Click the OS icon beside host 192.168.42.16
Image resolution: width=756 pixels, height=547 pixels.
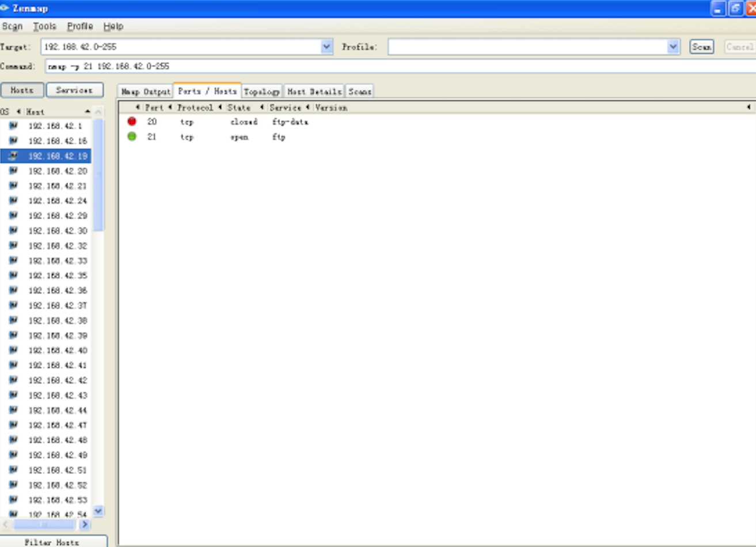click(13, 140)
